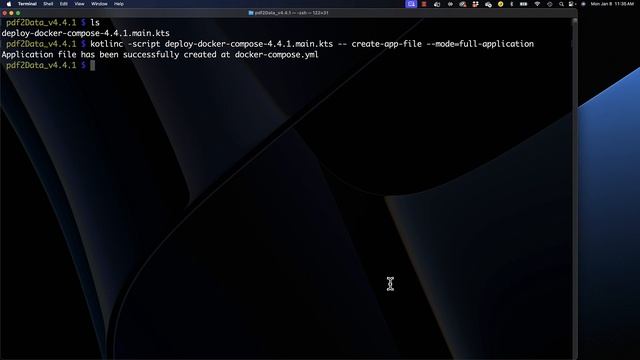Open the Apple menu
This screenshot has width=640, height=360.
(x=9, y=4)
